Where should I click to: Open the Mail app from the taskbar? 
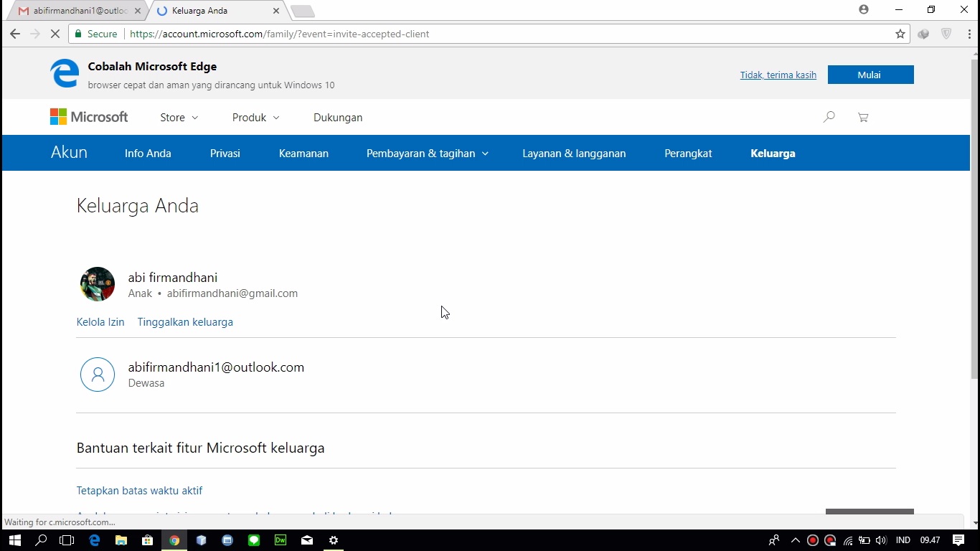[307, 540]
